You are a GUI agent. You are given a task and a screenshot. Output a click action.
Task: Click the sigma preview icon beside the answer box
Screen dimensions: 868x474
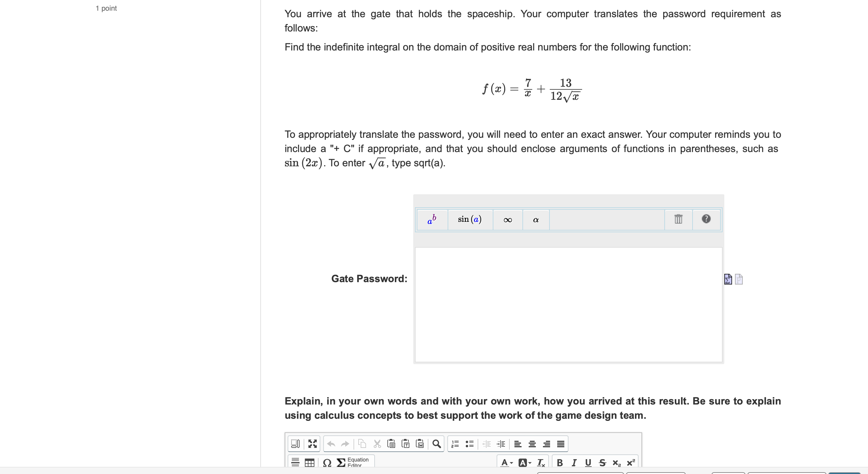click(x=728, y=279)
